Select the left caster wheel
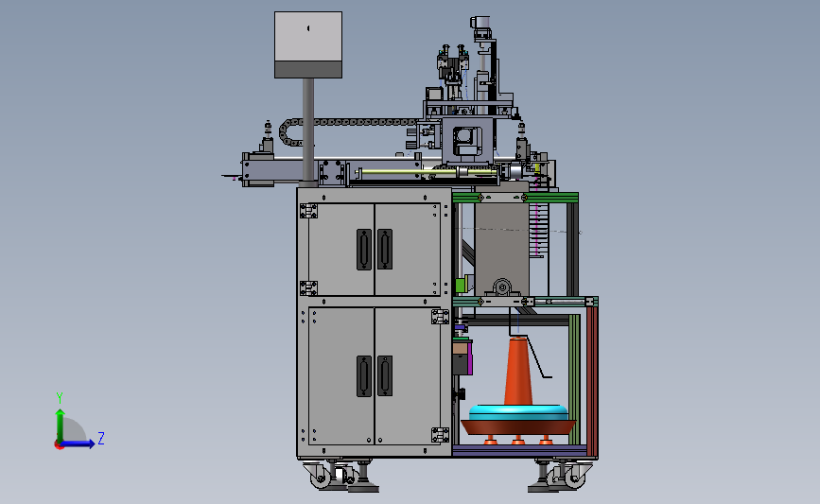Viewport: 820px width, 504px height. (x=321, y=477)
